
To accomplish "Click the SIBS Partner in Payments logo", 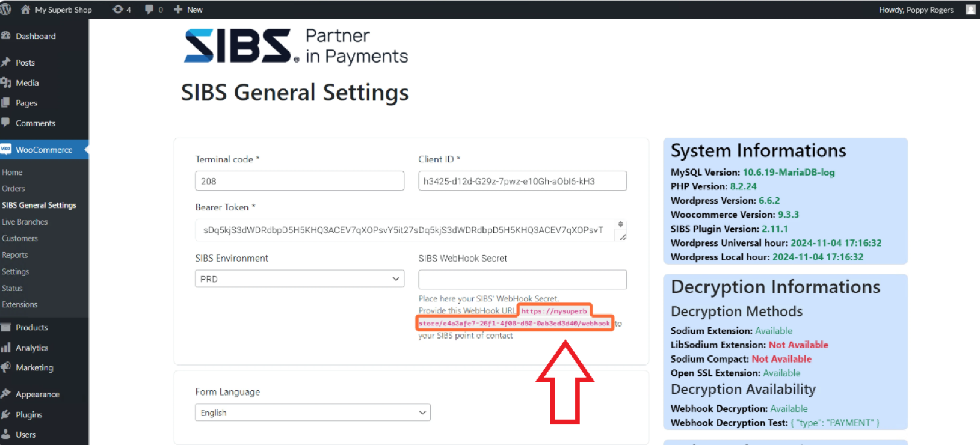I will (x=296, y=46).
